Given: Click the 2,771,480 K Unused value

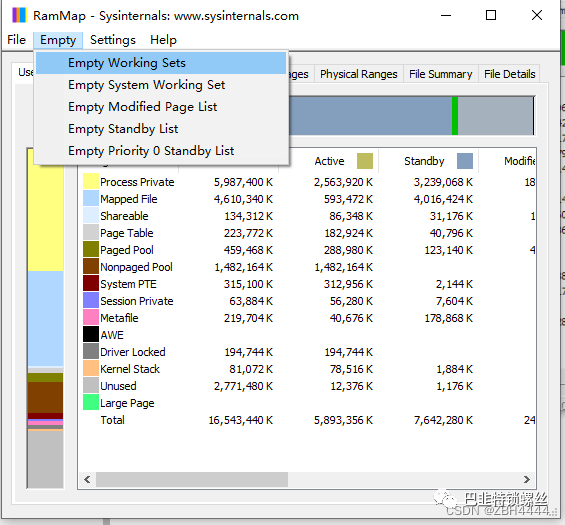Looking at the screenshot, I should click(x=243, y=386).
